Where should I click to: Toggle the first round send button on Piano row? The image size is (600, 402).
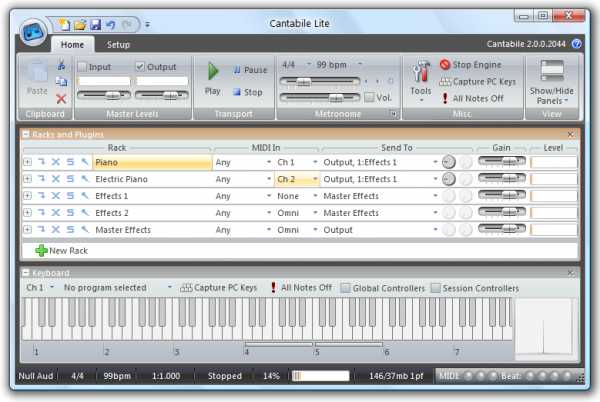click(x=448, y=162)
